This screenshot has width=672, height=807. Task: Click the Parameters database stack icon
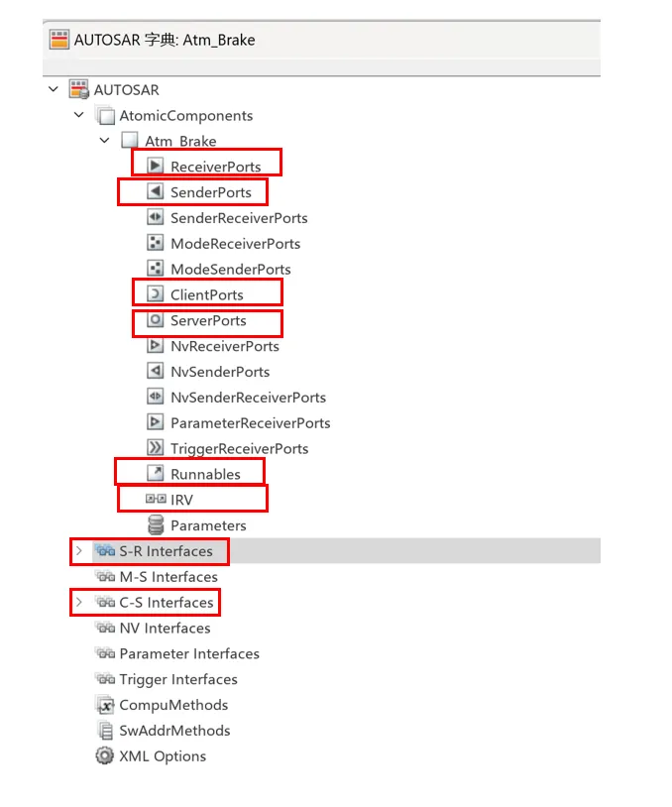click(x=156, y=525)
